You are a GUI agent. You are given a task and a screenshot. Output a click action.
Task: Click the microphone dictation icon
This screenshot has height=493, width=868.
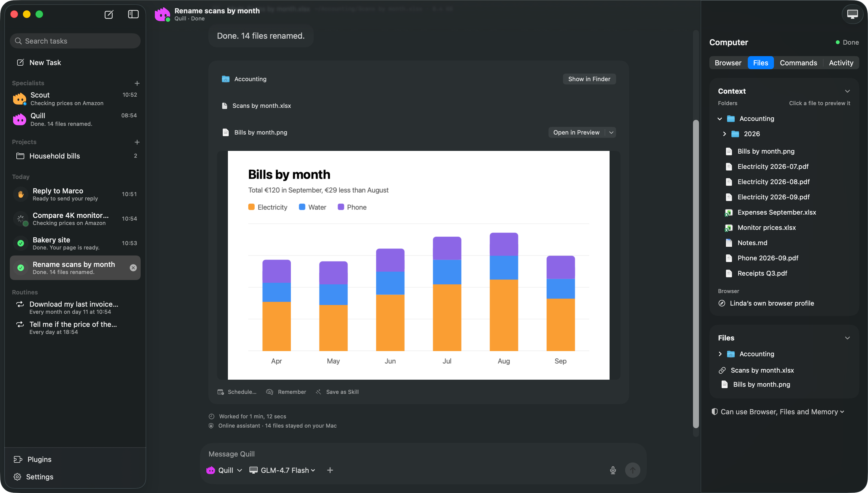[x=613, y=470]
